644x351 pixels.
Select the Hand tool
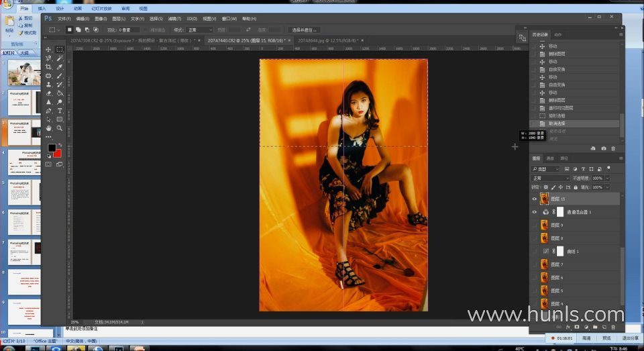48,128
